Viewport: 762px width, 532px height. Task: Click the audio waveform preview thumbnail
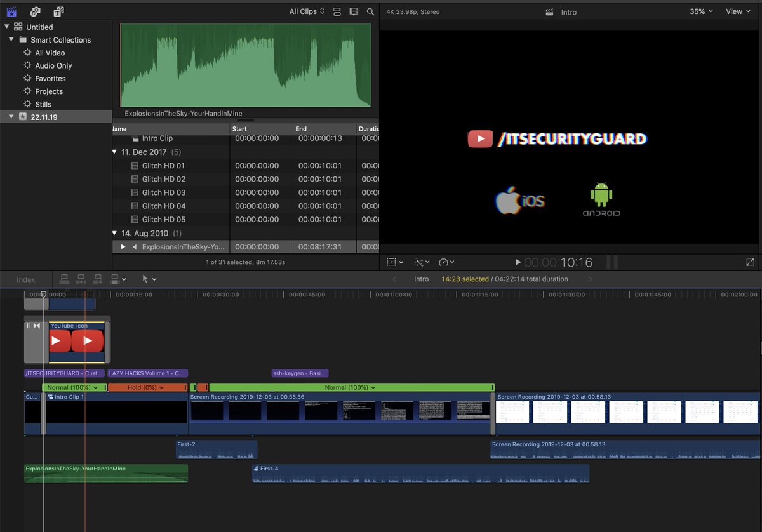(x=246, y=65)
